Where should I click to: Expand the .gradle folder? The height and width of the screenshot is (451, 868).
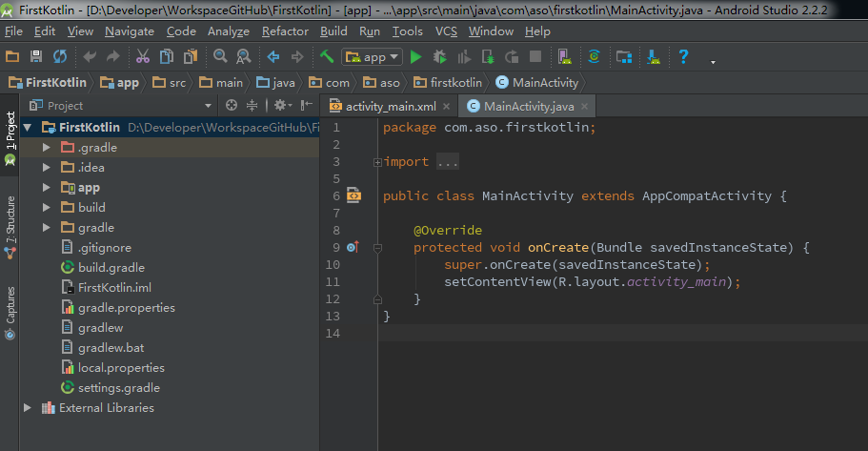click(47, 148)
